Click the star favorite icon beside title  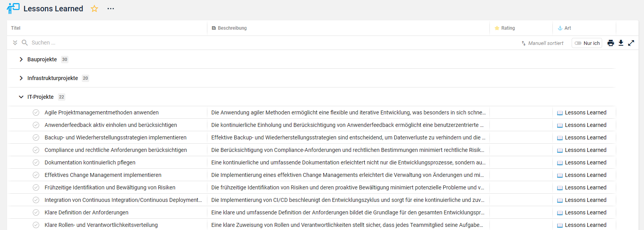click(x=94, y=9)
